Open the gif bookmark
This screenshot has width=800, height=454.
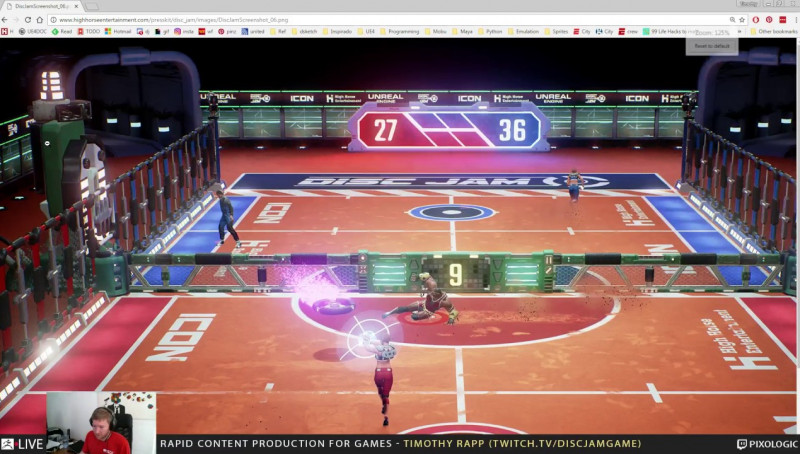coord(162,32)
